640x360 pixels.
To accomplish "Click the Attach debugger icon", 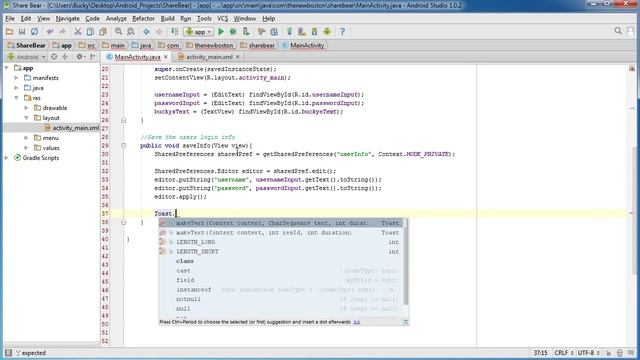I will tap(246, 31).
